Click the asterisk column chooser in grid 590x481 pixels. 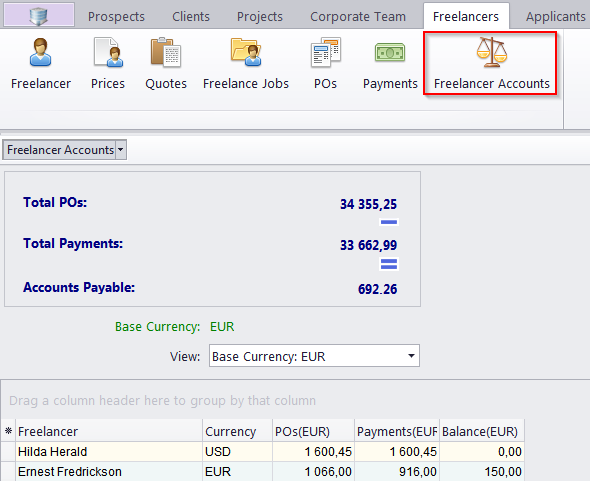(x=8, y=431)
